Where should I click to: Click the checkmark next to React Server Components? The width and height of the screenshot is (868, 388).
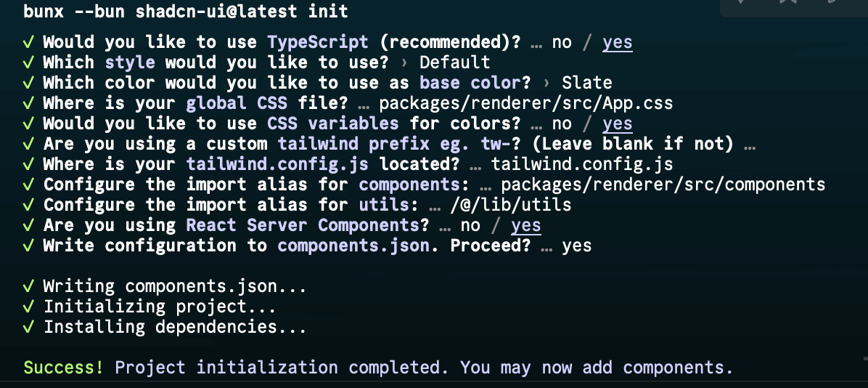(x=29, y=225)
